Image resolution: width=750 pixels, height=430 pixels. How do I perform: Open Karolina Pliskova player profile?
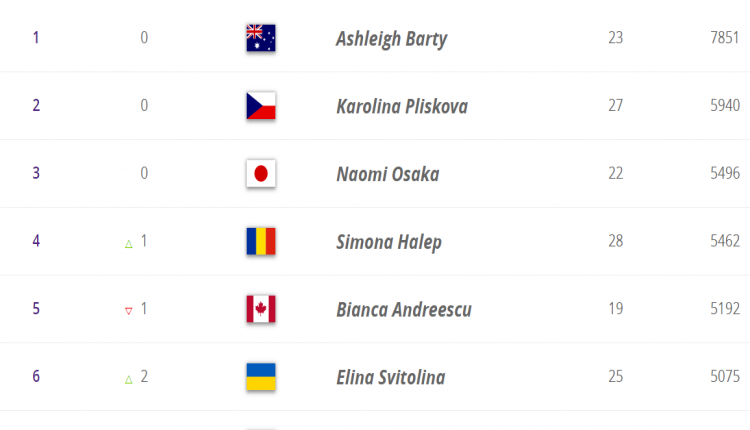click(x=402, y=106)
